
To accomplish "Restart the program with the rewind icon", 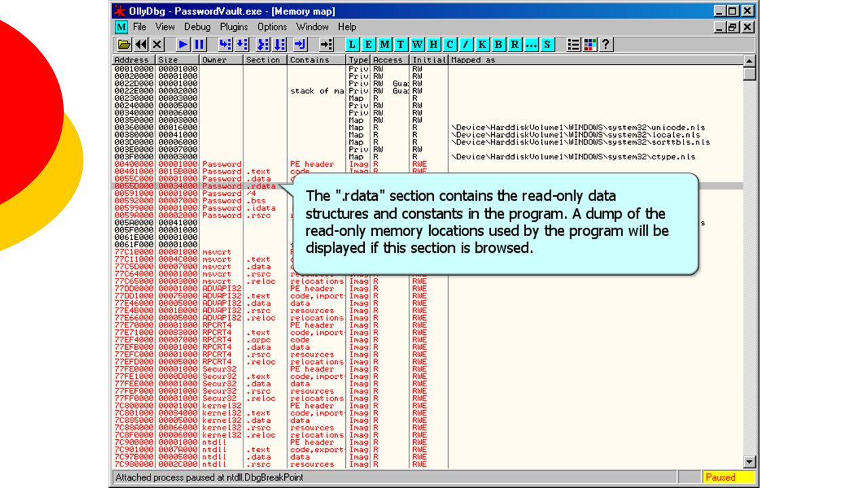I will point(141,45).
